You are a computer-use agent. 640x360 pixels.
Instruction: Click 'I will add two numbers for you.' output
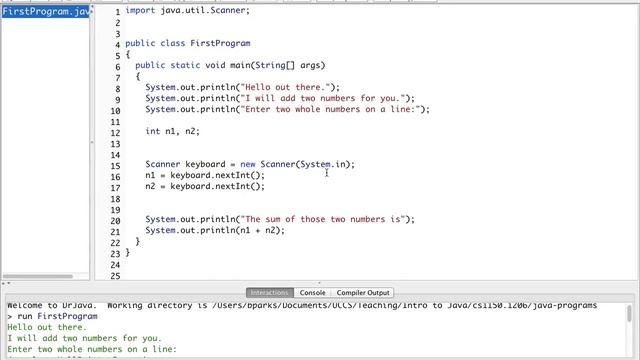click(x=84, y=338)
